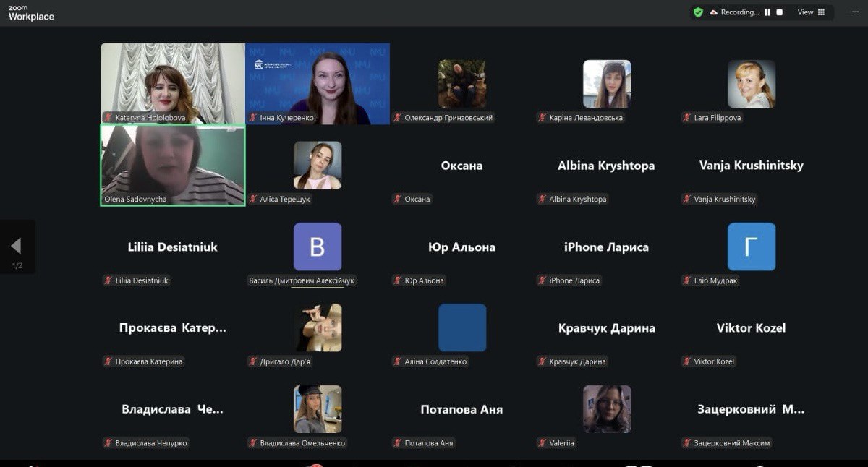Viewport: 868px width, 467px height.
Task: Pause the meeting recording
Action: click(767, 12)
